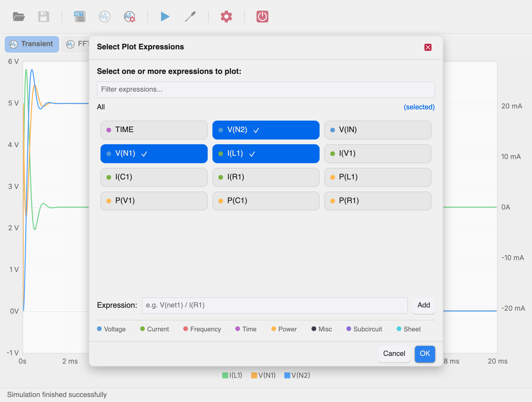532x402 pixels.
Task: Select the P(R1) expression
Action: [x=378, y=201]
